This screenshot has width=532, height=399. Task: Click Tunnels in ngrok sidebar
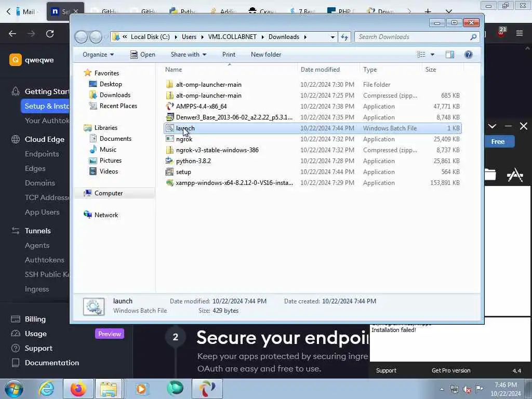[37, 231]
